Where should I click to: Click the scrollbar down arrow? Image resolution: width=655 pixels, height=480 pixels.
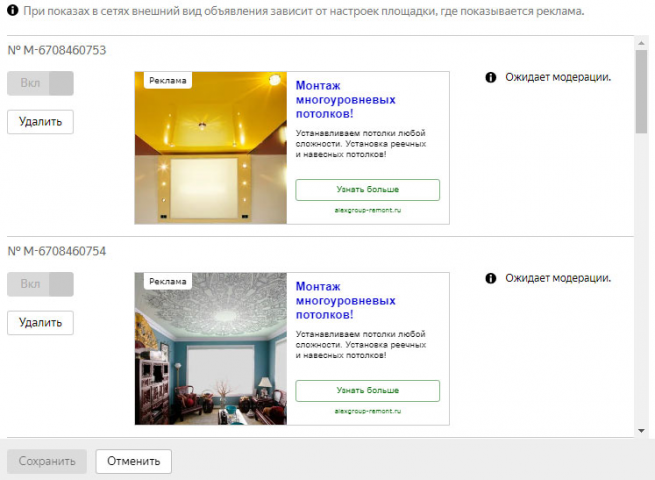click(641, 431)
